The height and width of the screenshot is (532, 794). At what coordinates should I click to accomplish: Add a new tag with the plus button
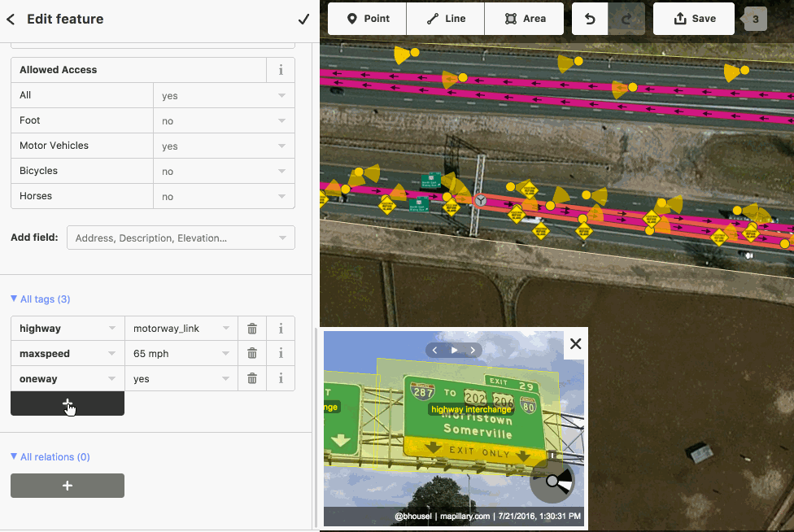(68, 403)
